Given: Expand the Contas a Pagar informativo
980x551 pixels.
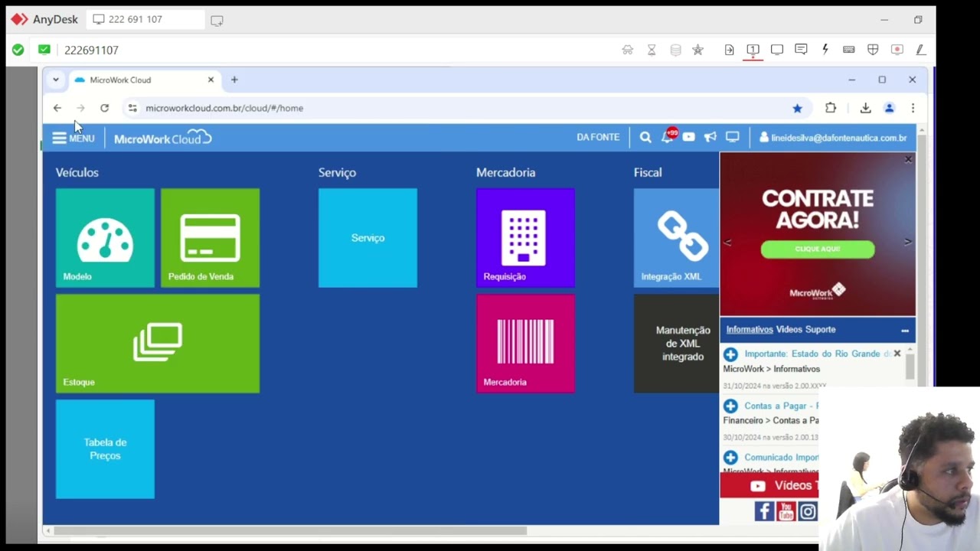Looking at the screenshot, I should pyautogui.click(x=730, y=406).
